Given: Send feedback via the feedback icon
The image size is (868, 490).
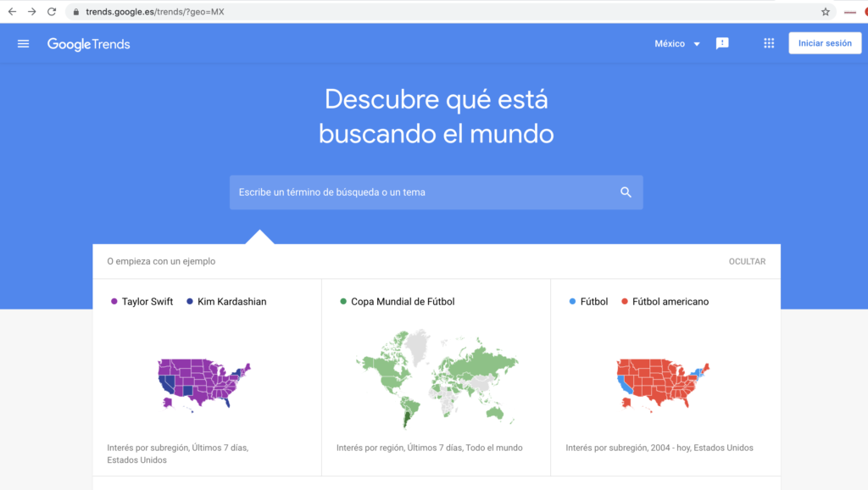Looking at the screenshot, I should pyautogui.click(x=722, y=43).
